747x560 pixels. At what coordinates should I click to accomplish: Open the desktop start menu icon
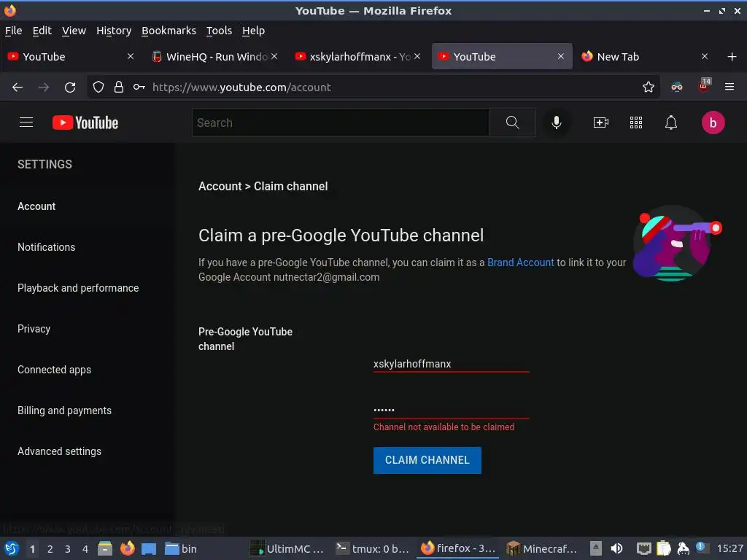pyautogui.click(x=12, y=548)
